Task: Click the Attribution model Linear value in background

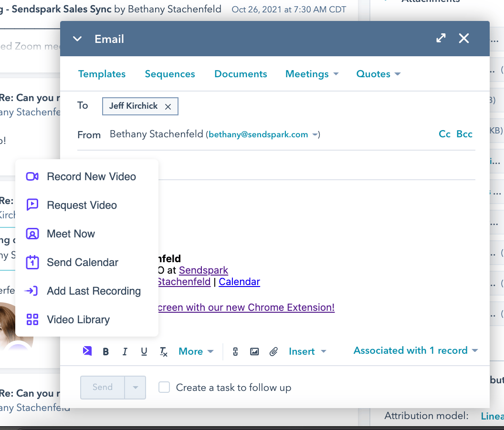Action: pos(492,416)
